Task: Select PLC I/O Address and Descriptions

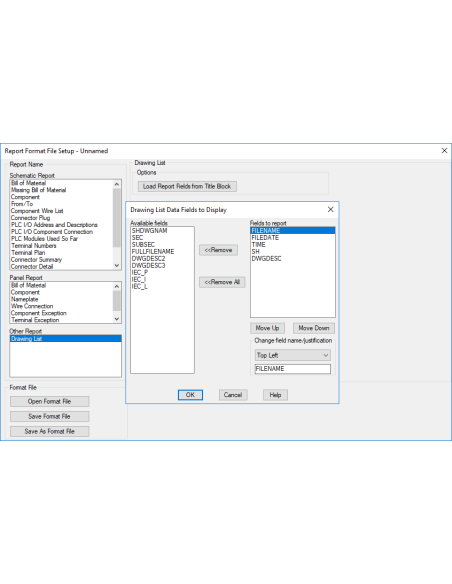Action: 61,225
